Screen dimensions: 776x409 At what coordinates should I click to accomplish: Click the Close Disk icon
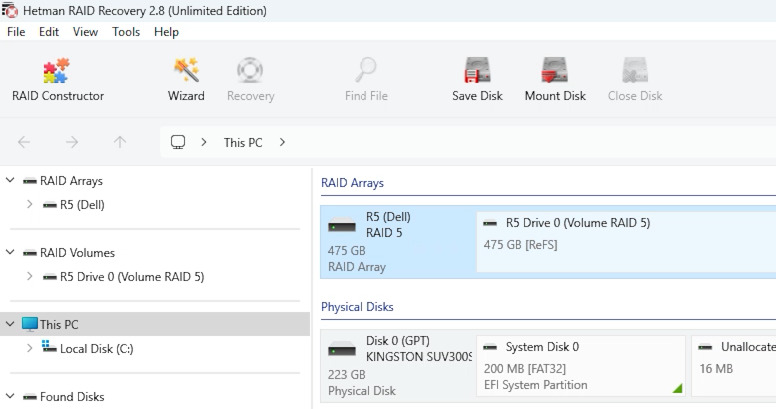coord(635,70)
